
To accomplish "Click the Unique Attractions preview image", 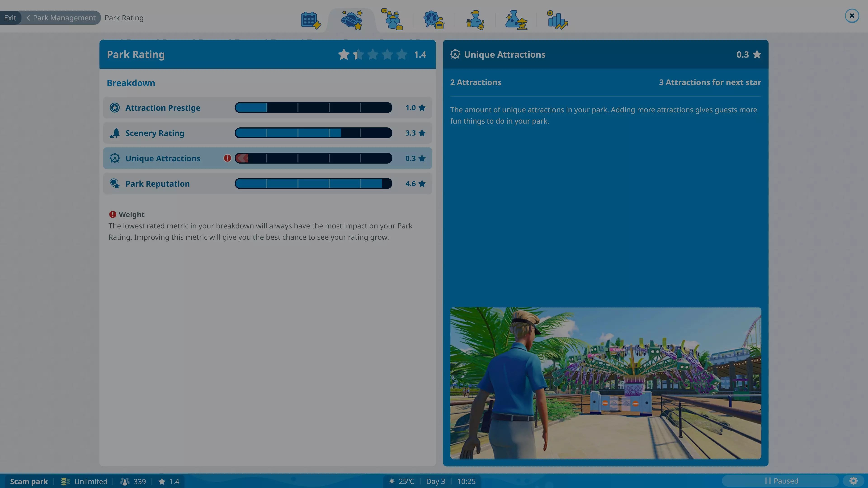I will pyautogui.click(x=605, y=382).
